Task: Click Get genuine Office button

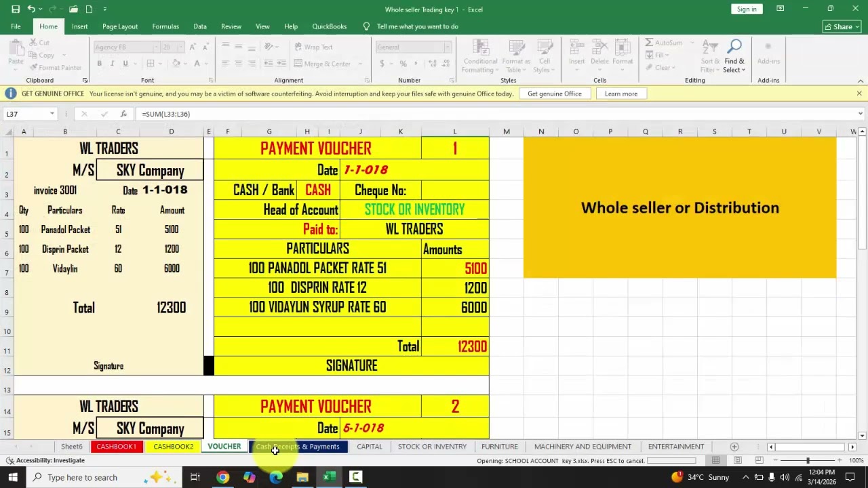Action: (x=555, y=94)
